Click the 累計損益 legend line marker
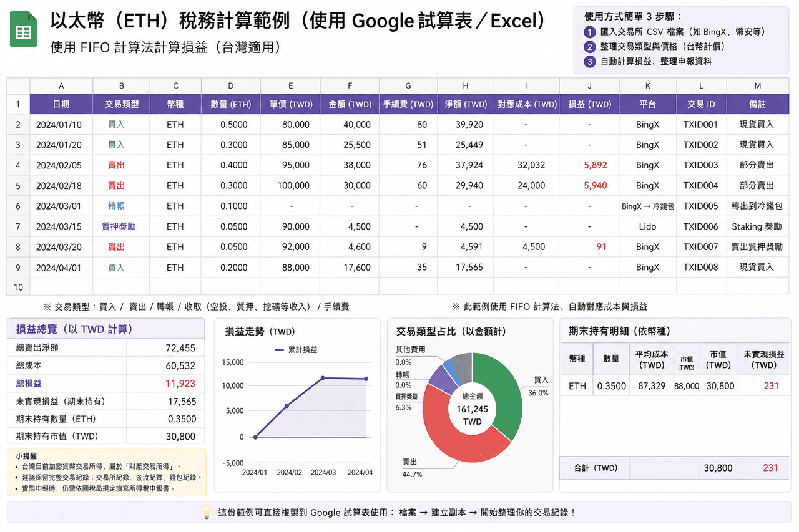 280,350
